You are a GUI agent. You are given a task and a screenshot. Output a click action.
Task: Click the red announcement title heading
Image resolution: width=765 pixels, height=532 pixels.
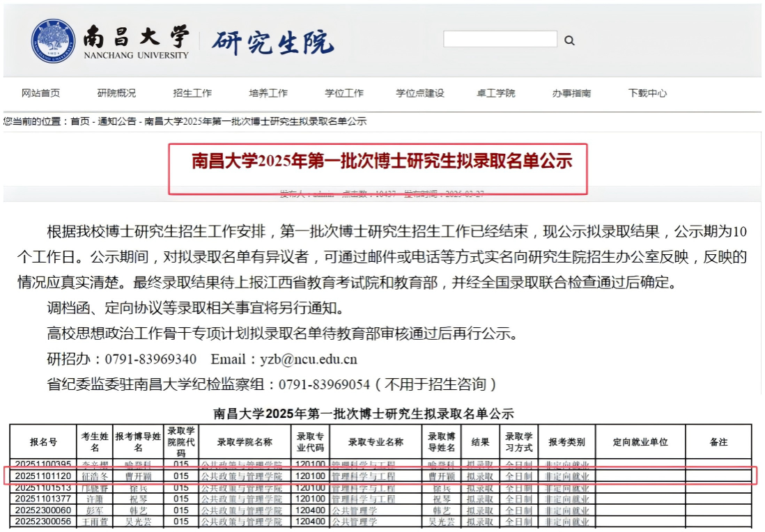pos(382,162)
